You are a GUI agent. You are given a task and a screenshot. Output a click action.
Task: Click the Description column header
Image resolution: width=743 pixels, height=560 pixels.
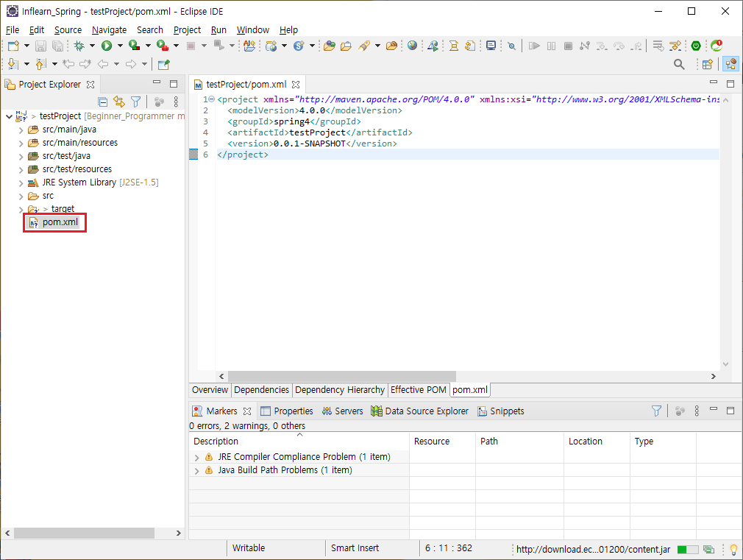[299, 441]
